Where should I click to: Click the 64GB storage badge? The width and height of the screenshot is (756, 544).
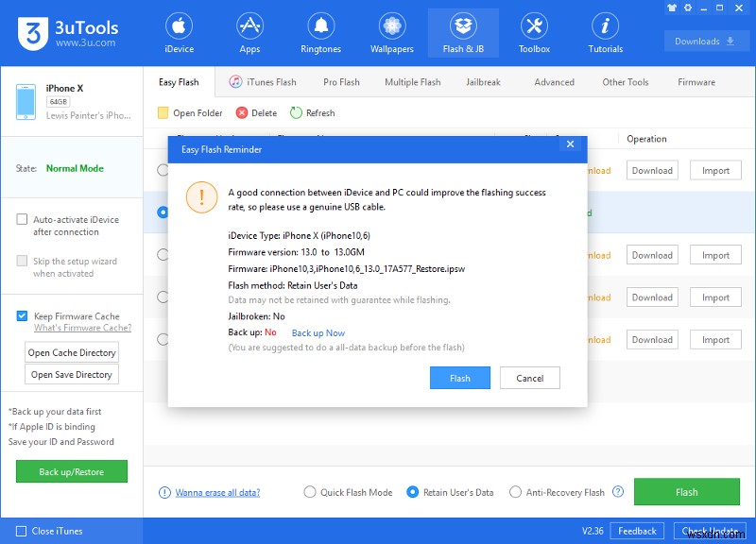(59, 102)
